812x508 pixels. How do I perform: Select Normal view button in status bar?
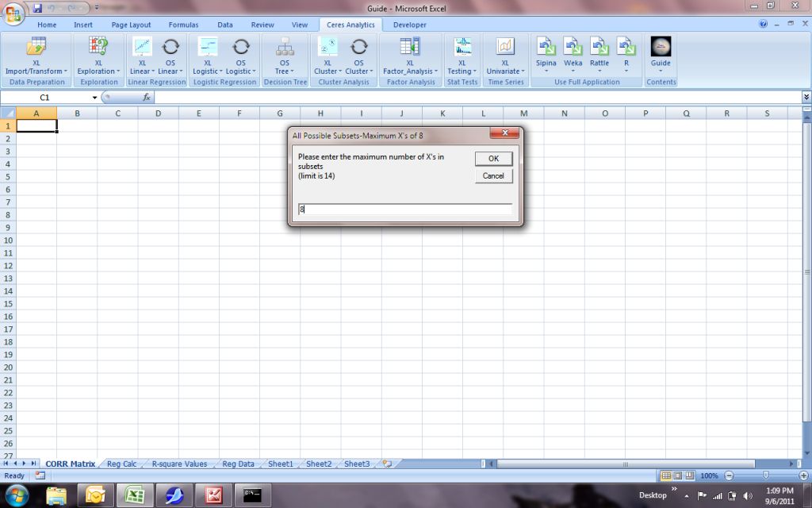(666, 475)
